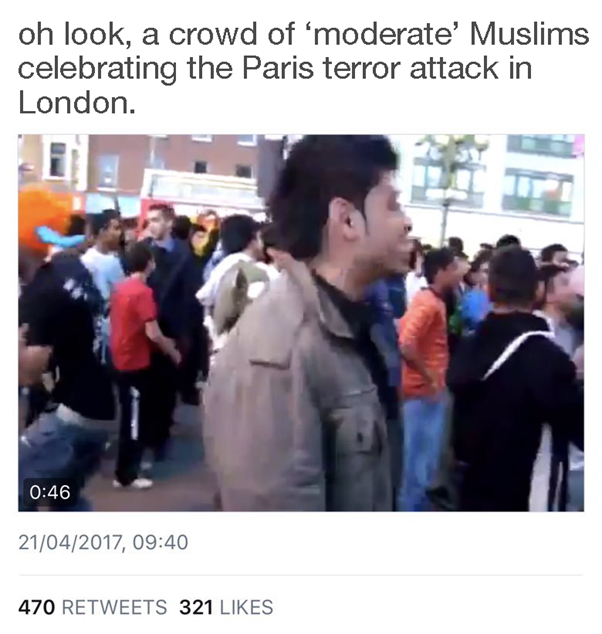Select the word 'London.' in tweet

pyautogui.click(x=76, y=104)
